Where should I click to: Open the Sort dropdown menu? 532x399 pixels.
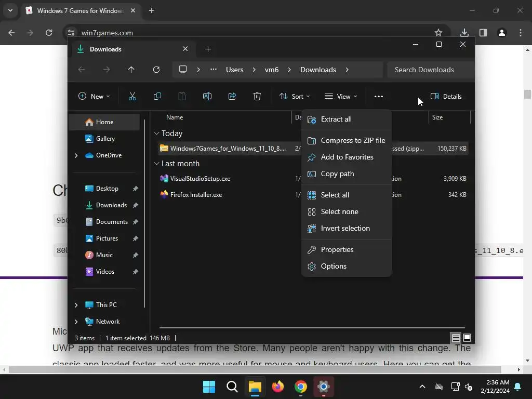tap(295, 96)
